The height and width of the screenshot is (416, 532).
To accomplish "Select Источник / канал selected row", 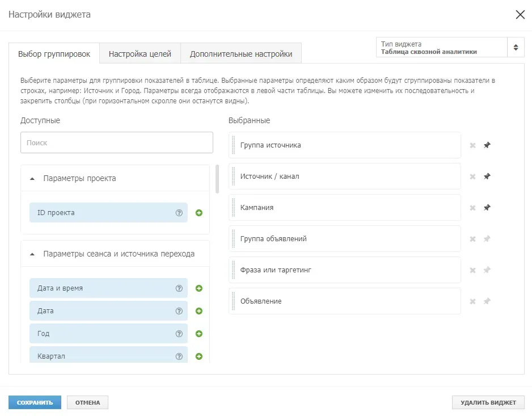I will 345,177.
